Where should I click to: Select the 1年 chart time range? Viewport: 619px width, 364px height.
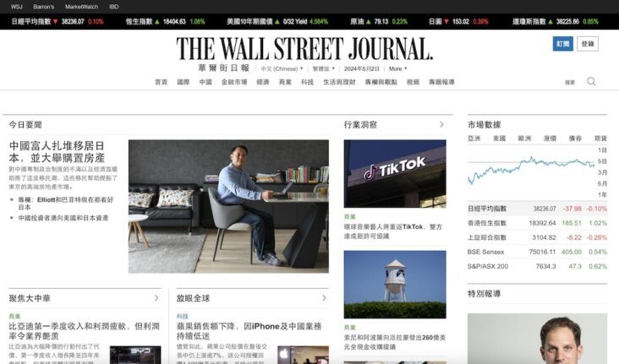(x=602, y=195)
